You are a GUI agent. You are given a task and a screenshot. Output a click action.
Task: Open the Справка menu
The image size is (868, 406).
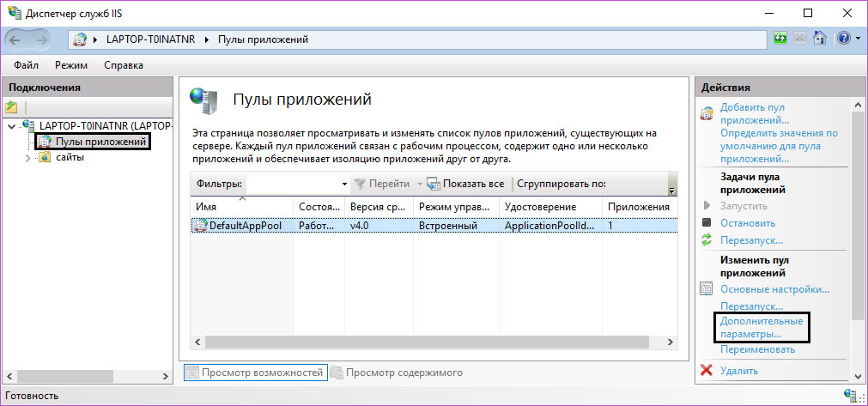tap(123, 65)
